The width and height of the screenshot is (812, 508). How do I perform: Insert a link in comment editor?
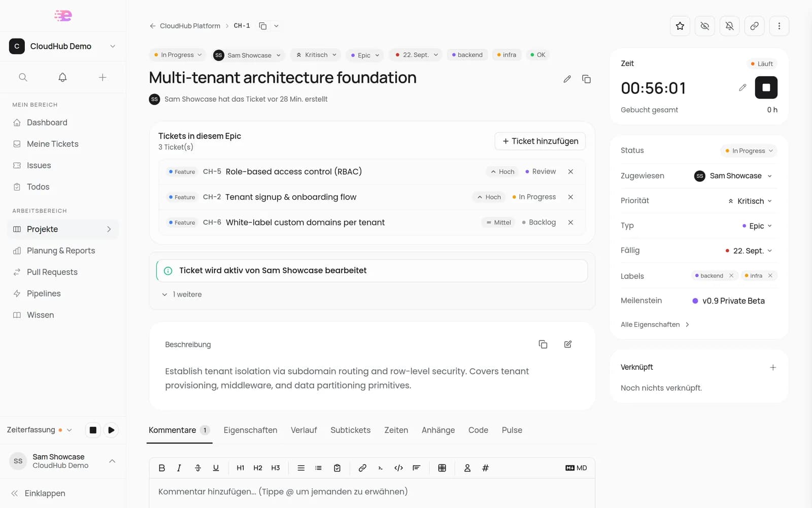coord(362,468)
